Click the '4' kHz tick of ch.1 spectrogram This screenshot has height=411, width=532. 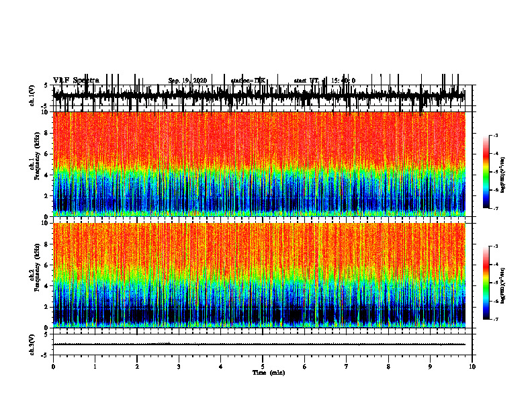pos(47,175)
